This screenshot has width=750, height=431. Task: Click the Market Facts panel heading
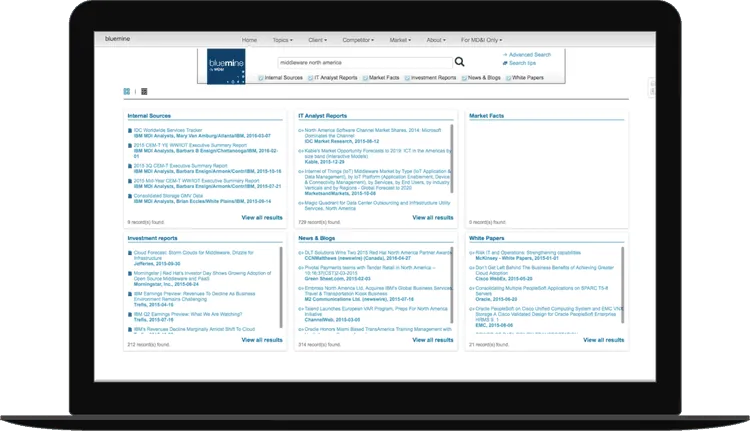click(486, 116)
